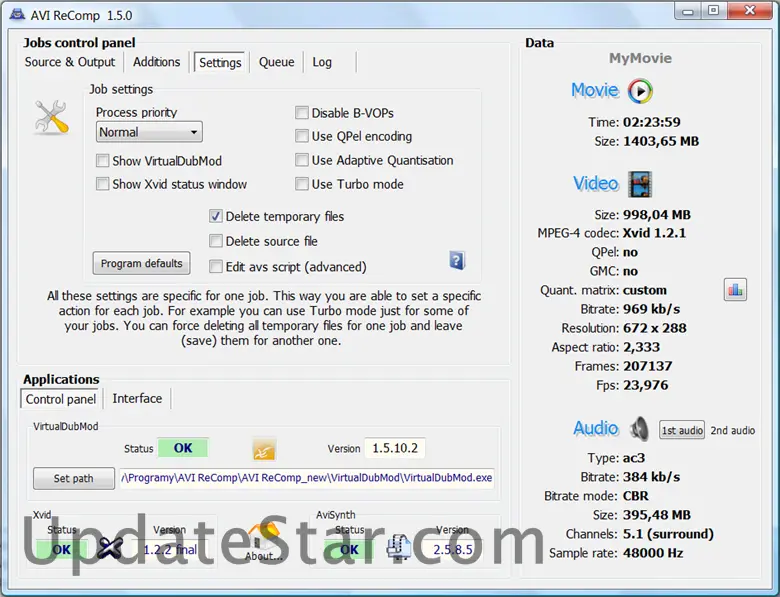Click the Bitrate mode CBR value
The width and height of the screenshot is (780, 597).
click(x=636, y=496)
